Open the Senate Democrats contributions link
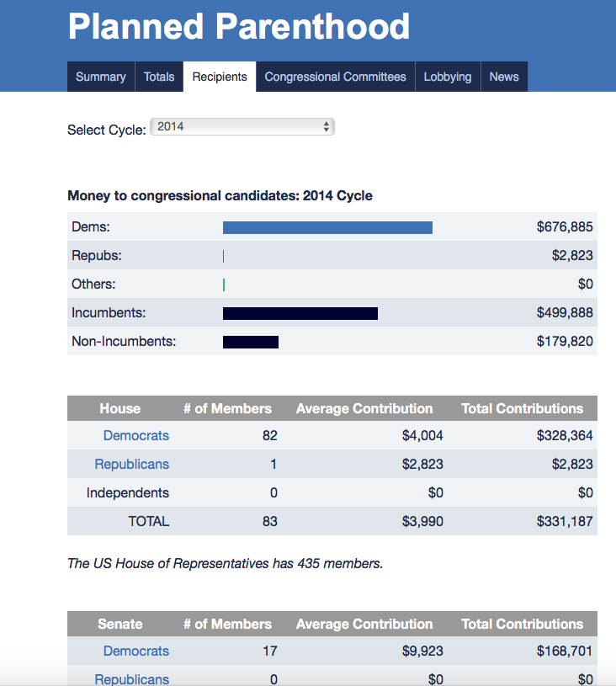Screen dimensions: 616x686 (x=136, y=651)
